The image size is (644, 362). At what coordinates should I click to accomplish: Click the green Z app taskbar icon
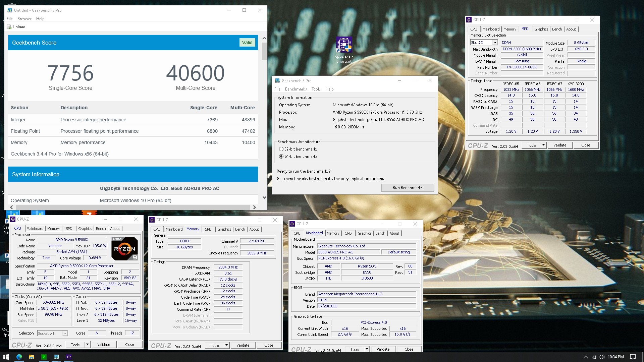click(44, 357)
